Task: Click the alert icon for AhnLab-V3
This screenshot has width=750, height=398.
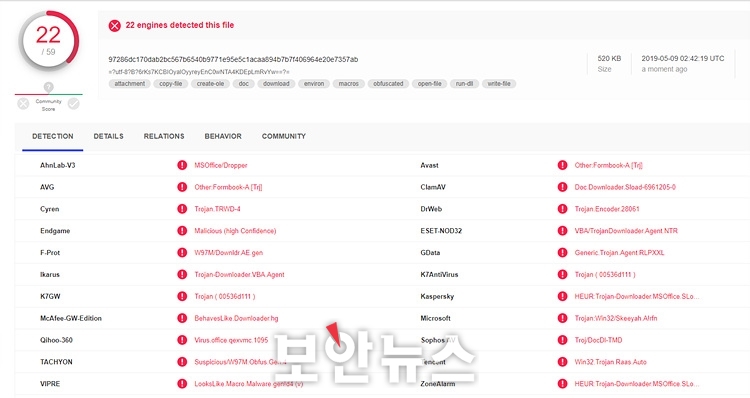Action: 182,165
